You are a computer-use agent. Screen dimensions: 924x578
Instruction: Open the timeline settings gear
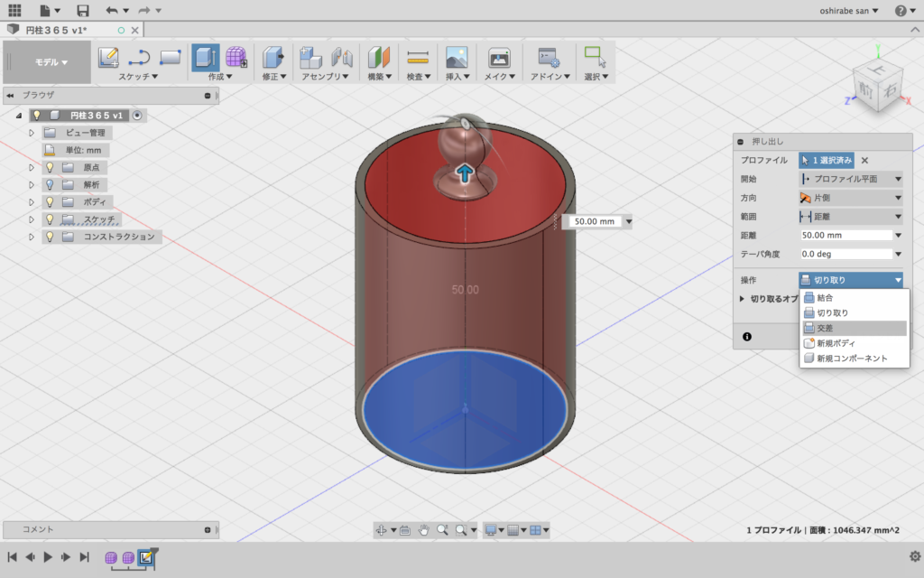point(915,556)
